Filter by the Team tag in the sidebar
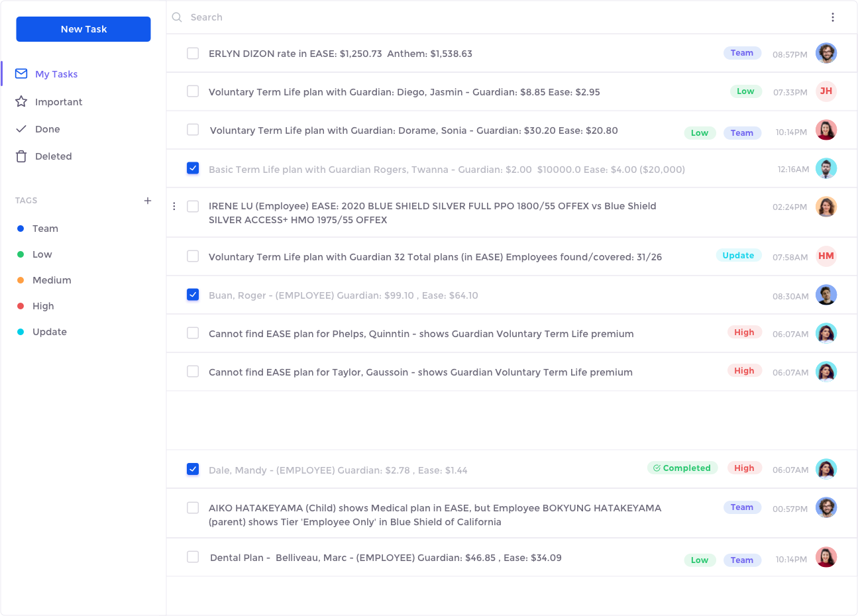Screen dimensions: 858x616 click(x=45, y=229)
